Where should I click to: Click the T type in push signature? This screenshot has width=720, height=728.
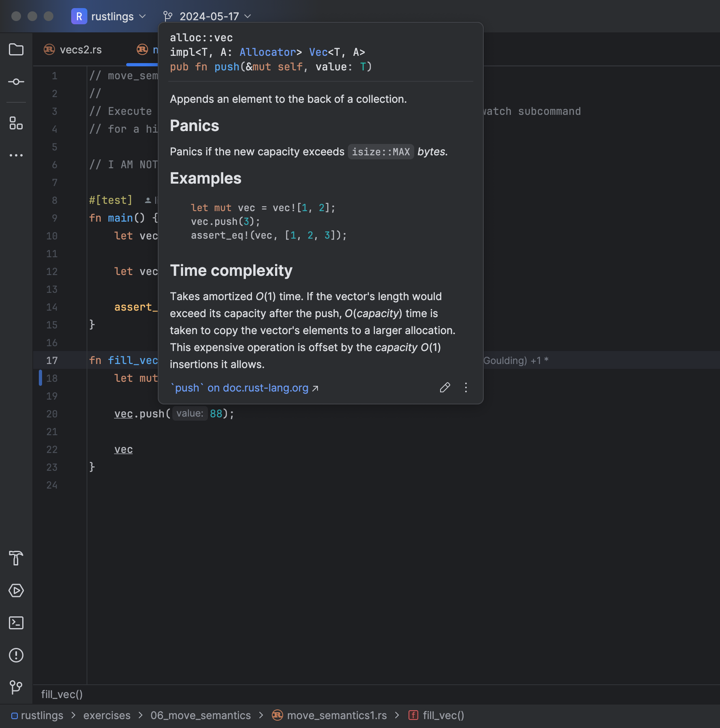pos(363,67)
